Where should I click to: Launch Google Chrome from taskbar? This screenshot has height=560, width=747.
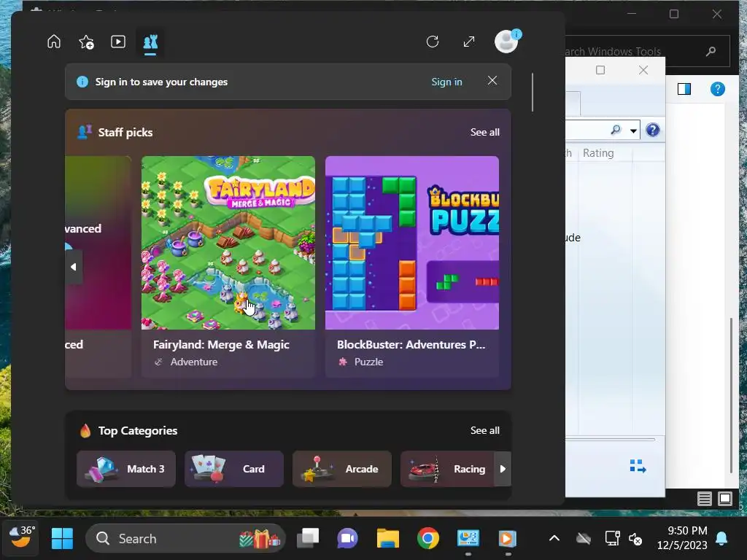point(427,539)
